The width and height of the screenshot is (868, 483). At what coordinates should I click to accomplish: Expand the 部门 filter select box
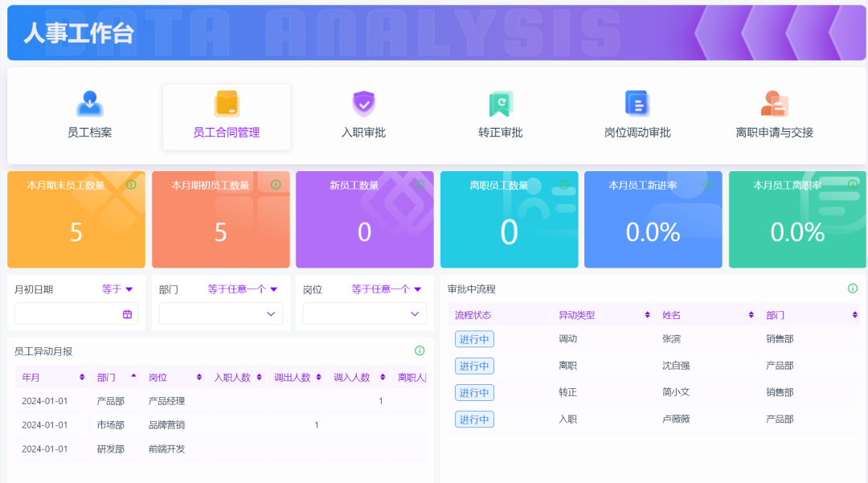click(x=220, y=314)
